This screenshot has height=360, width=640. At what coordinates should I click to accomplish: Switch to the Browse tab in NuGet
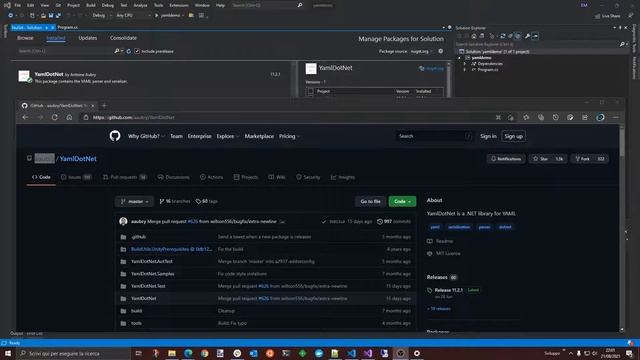pyautogui.click(x=25, y=38)
